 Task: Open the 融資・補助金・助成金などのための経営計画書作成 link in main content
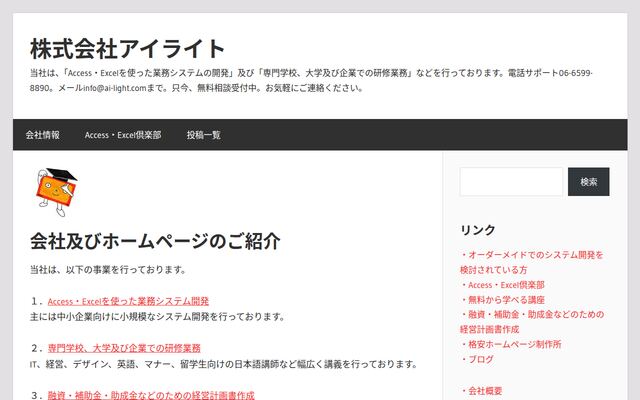pos(151,395)
